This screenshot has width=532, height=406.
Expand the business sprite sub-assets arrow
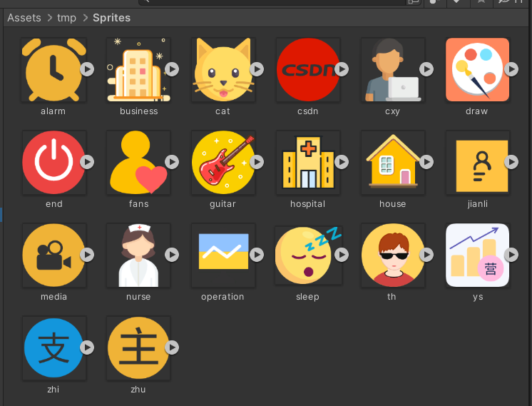(x=172, y=69)
